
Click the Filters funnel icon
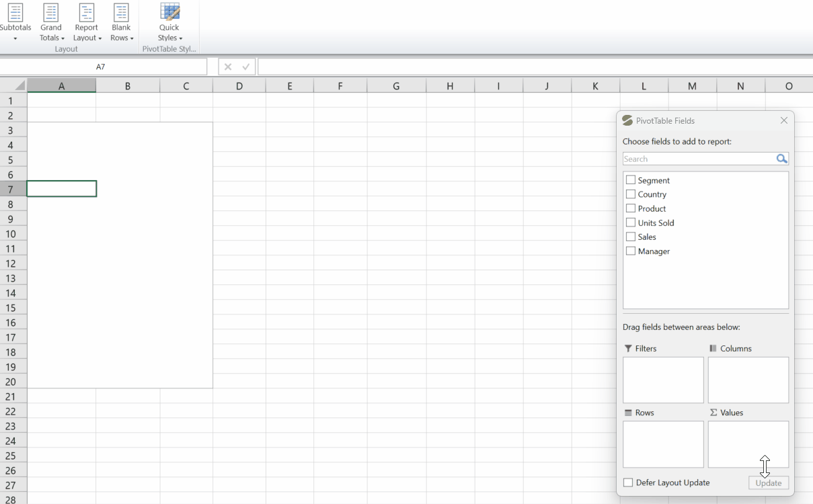tap(627, 348)
